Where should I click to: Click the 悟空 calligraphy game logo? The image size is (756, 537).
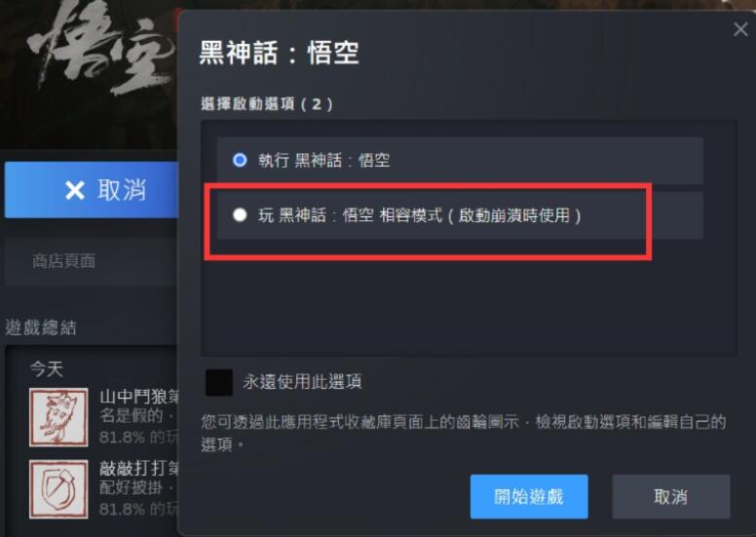(x=98, y=49)
